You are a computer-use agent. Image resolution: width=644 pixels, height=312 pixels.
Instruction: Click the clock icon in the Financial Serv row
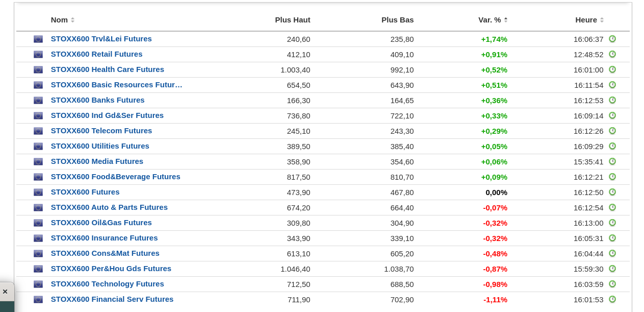click(612, 299)
